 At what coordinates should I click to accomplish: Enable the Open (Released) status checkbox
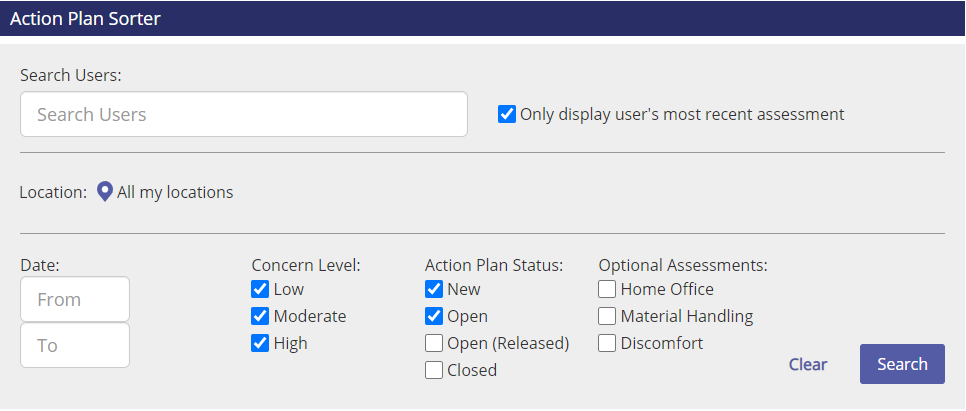point(434,343)
